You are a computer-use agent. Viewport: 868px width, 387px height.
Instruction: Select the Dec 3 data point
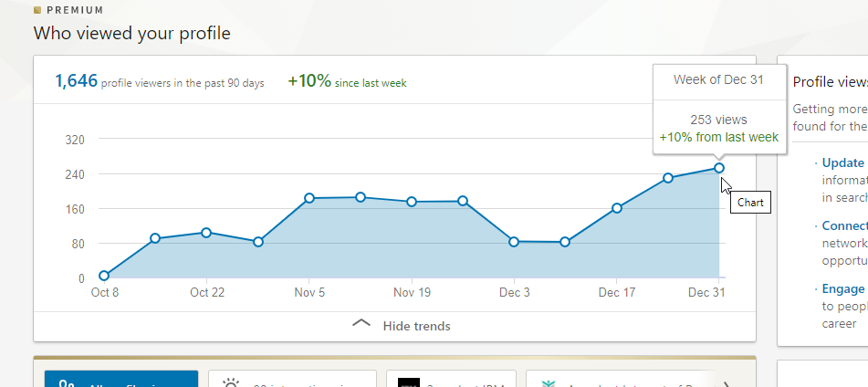pyautogui.click(x=514, y=242)
